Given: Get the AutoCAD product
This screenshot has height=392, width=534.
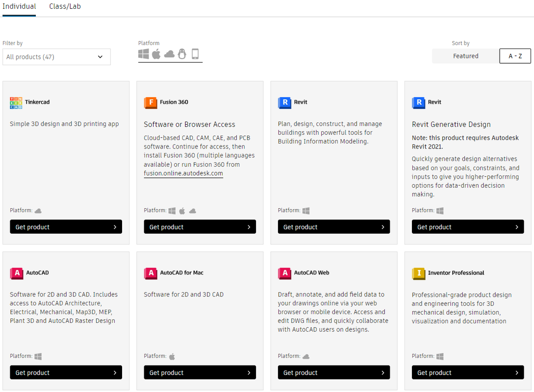Looking at the screenshot, I should 66,372.
